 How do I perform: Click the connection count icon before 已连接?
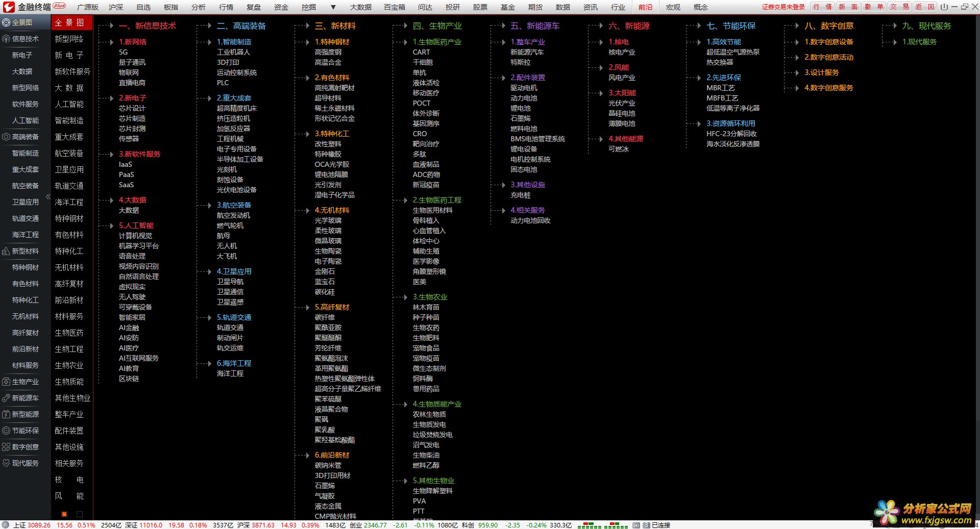[x=646, y=525]
